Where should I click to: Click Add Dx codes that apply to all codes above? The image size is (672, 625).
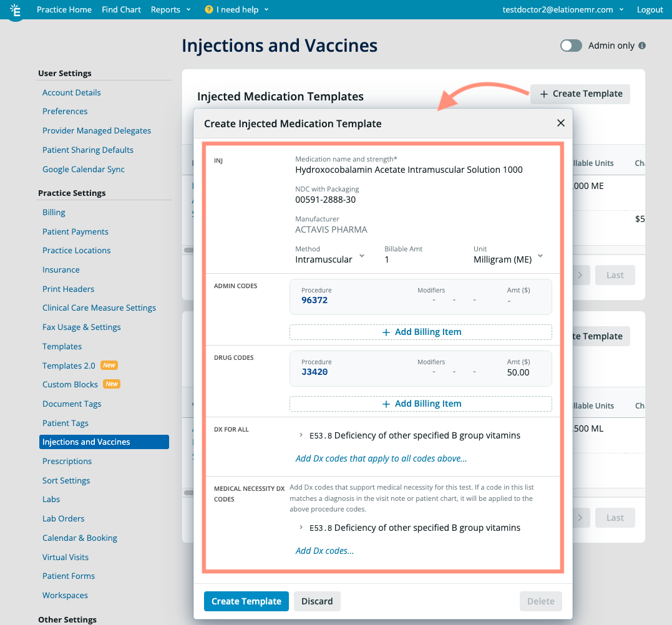381,458
